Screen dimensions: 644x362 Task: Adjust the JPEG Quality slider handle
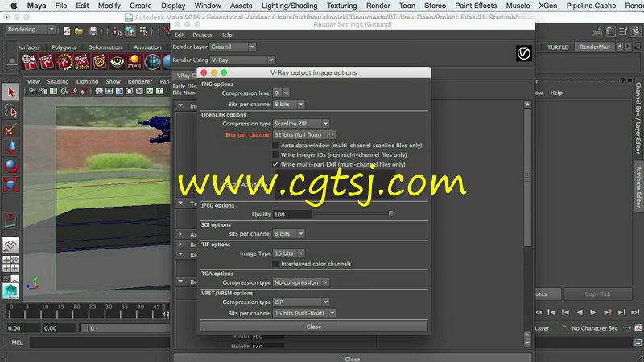tap(390, 213)
